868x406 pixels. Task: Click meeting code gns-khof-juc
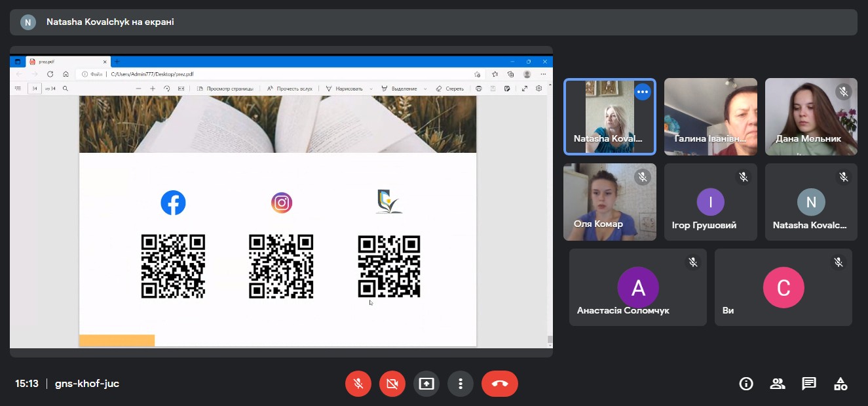pos(87,384)
